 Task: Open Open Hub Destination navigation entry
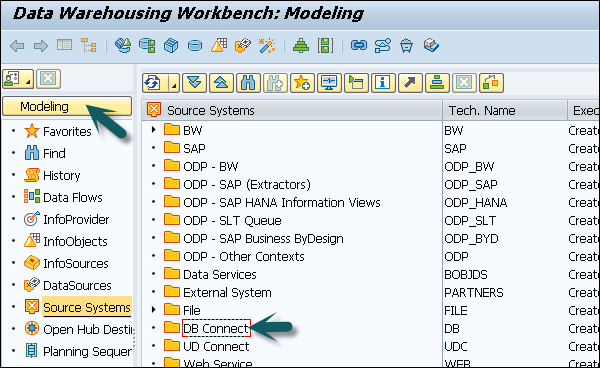88,329
